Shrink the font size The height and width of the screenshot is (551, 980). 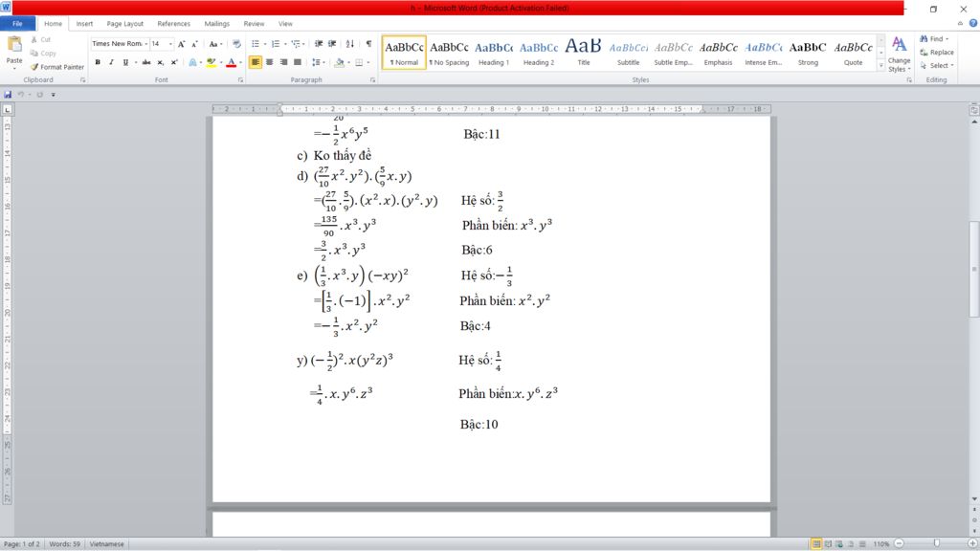click(194, 44)
